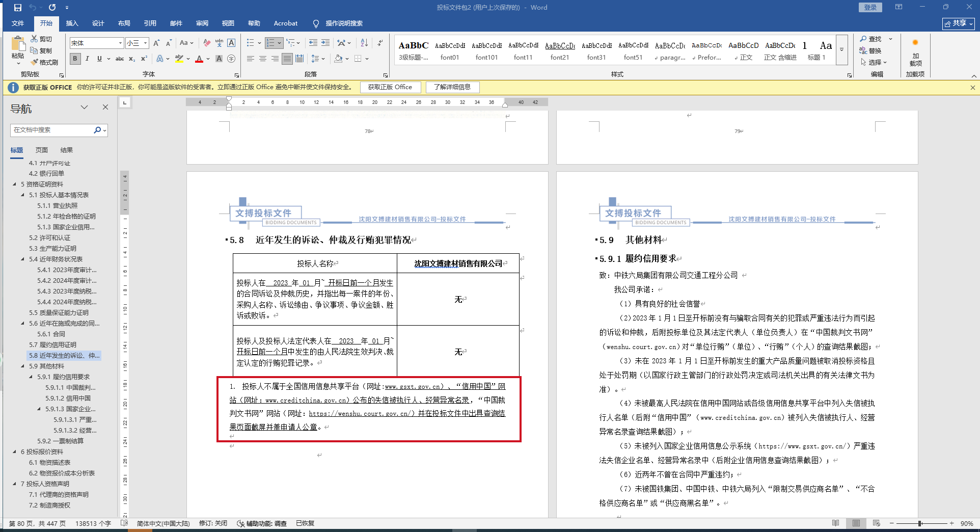
Task: Adjust the zoom slider handle
Action: point(920,523)
